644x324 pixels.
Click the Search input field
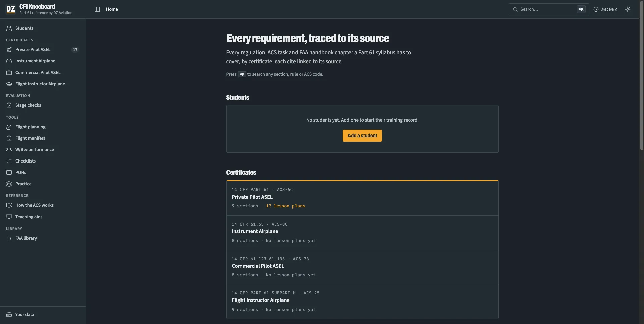pyautogui.click(x=549, y=9)
